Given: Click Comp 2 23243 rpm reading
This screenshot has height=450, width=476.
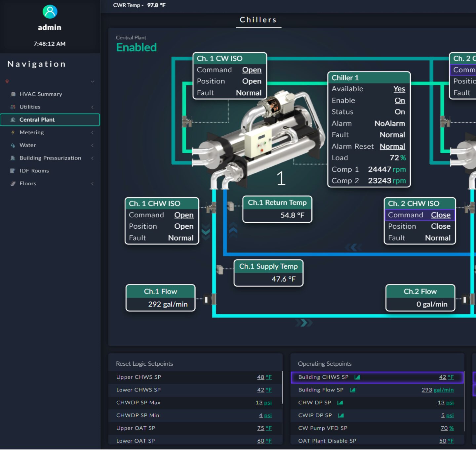Looking at the screenshot, I should tap(387, 181).
